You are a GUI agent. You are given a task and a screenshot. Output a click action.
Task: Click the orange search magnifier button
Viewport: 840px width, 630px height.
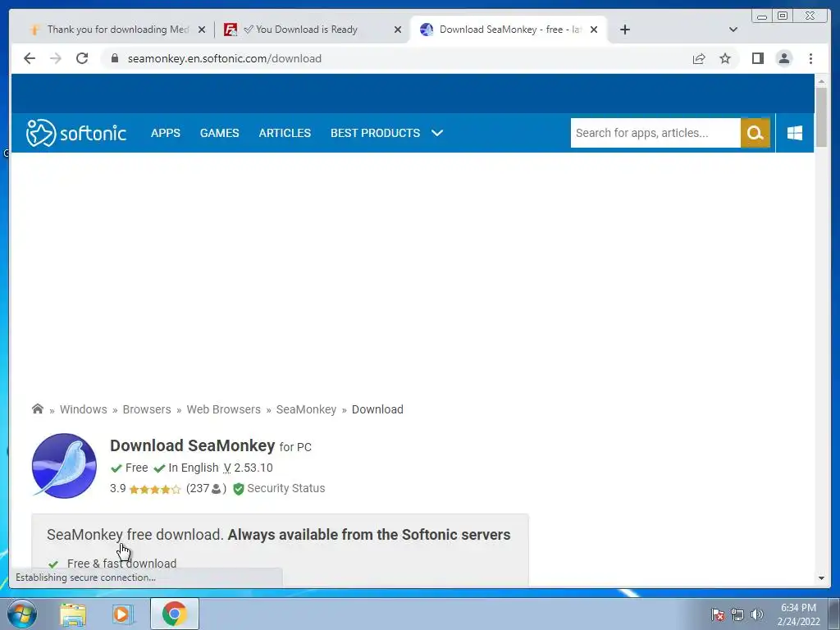(x=756, y=133)
